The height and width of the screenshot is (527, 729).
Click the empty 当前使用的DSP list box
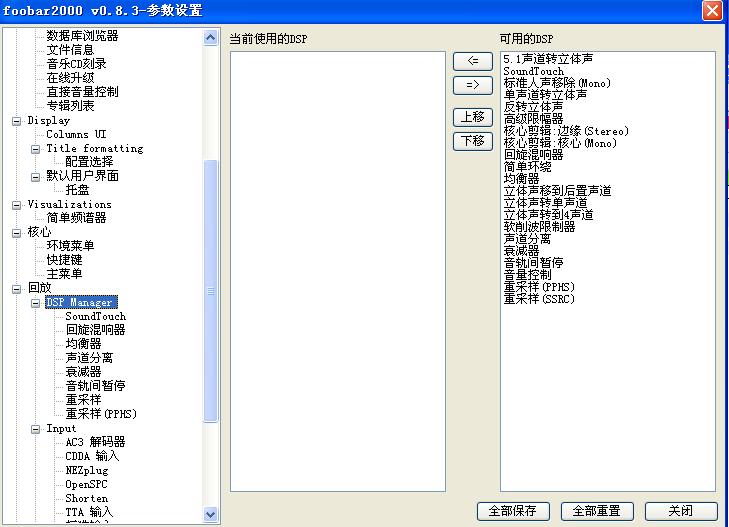click(x=338, y=271)
